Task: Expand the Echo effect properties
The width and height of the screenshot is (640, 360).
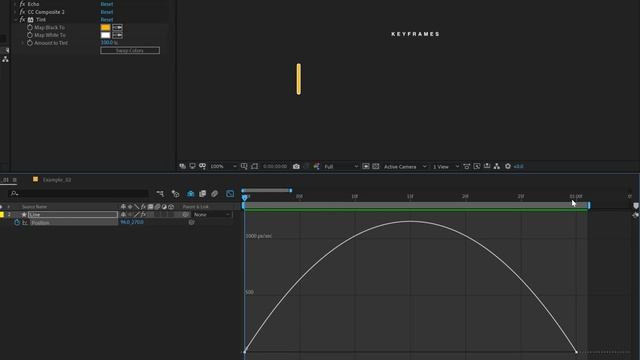Action: (x=16, y=4)
